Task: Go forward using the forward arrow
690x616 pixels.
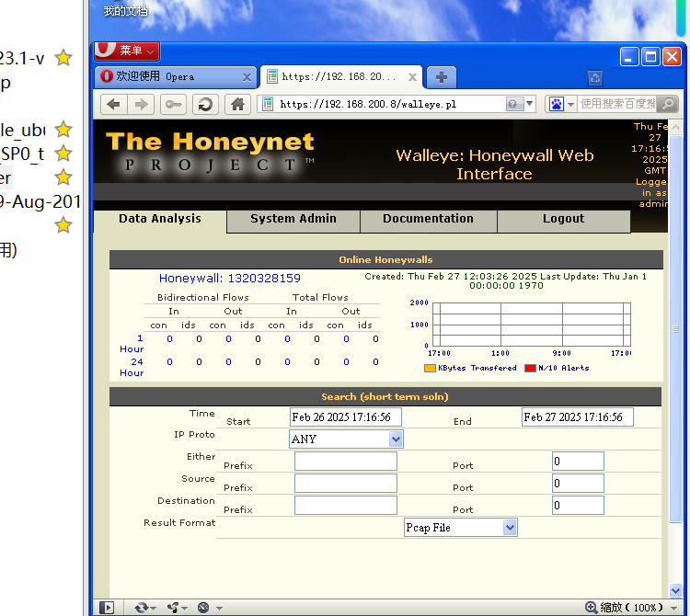Action: [x=142, y=104]
